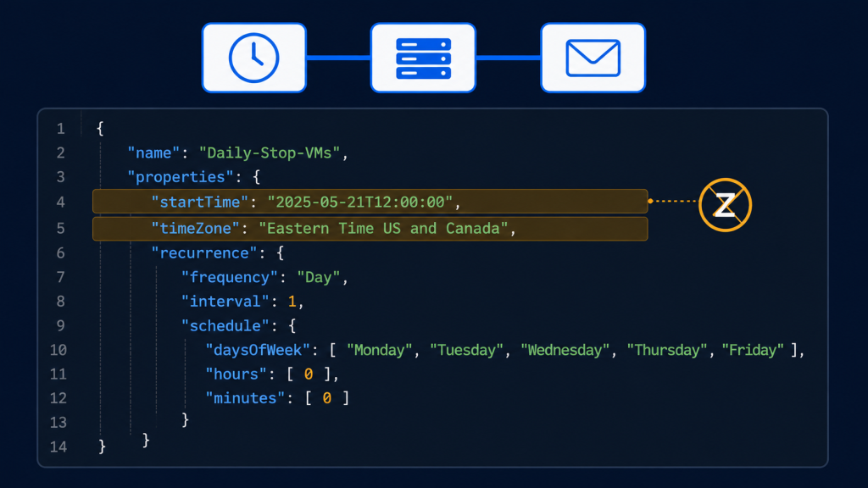868x488 pixels.
Task: Click the "recurrence" key
Action: pos(204,252)
